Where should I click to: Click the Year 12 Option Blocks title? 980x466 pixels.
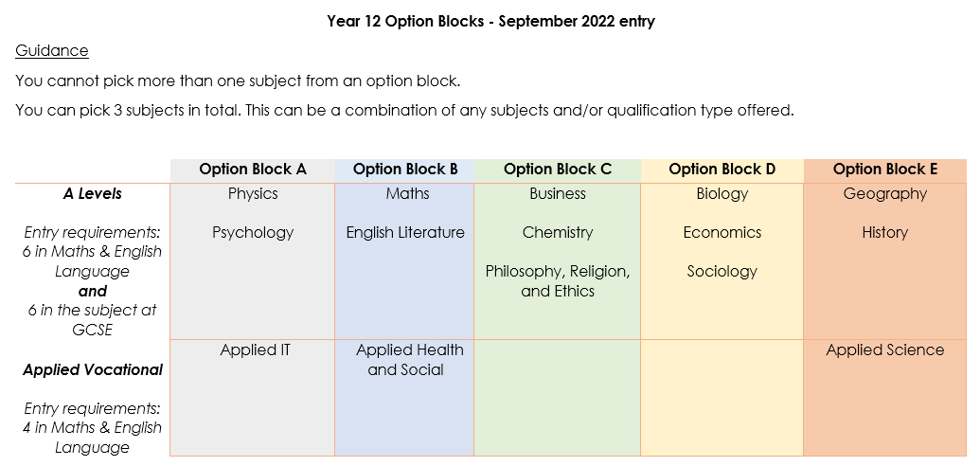pos(490,21)
